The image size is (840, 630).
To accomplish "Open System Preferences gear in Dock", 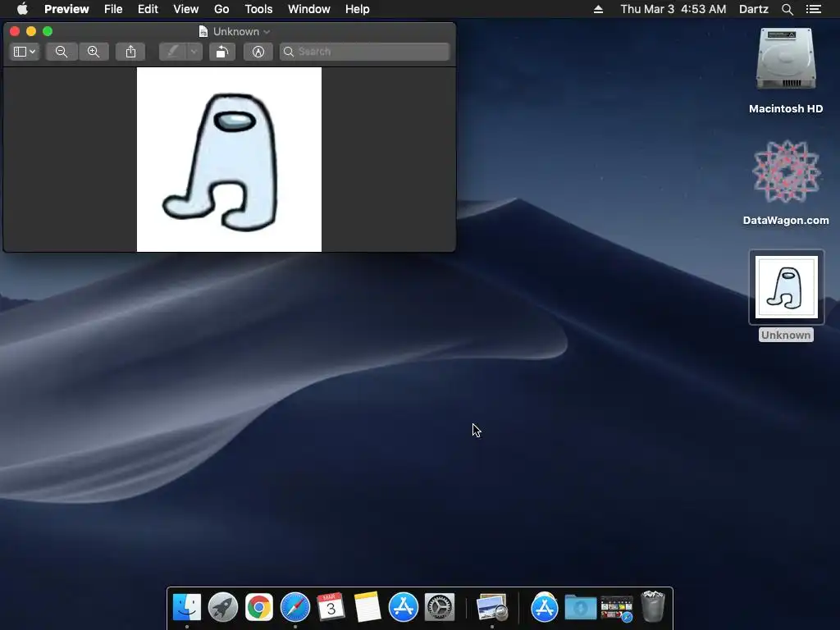I will click(440, 607).
